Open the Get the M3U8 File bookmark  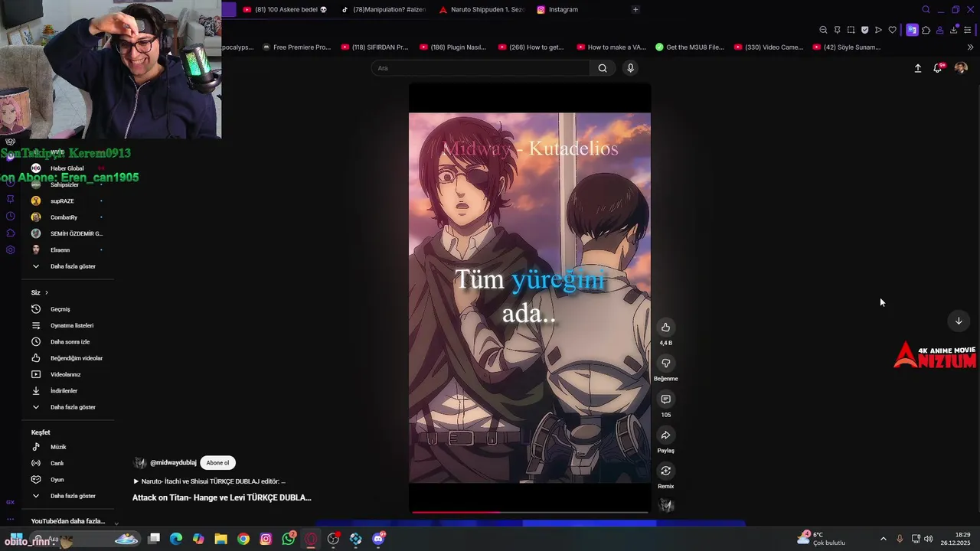689,47
